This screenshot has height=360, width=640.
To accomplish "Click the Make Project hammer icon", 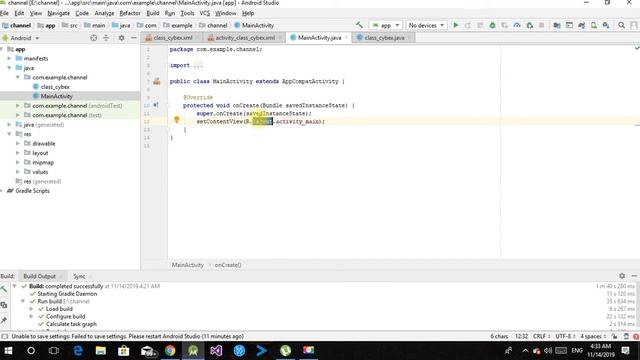I will (x=359, y=25).
